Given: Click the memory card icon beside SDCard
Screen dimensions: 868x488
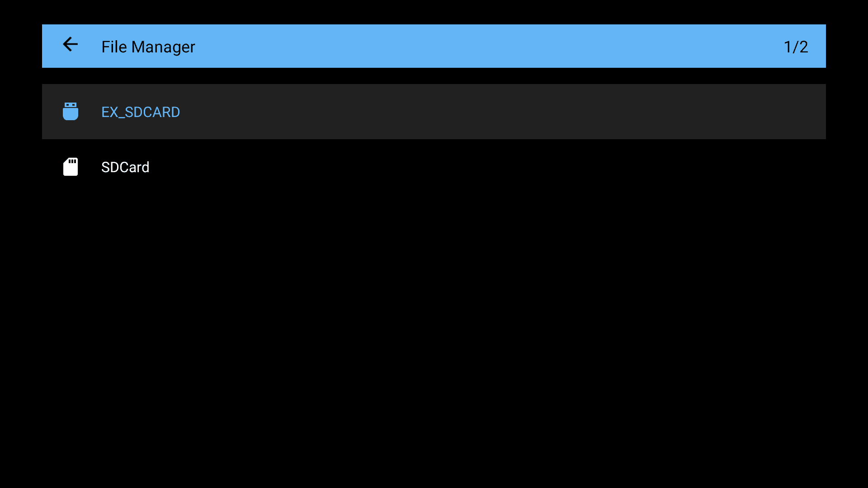Looking at the screenshot, I should (x=71, y=167).
